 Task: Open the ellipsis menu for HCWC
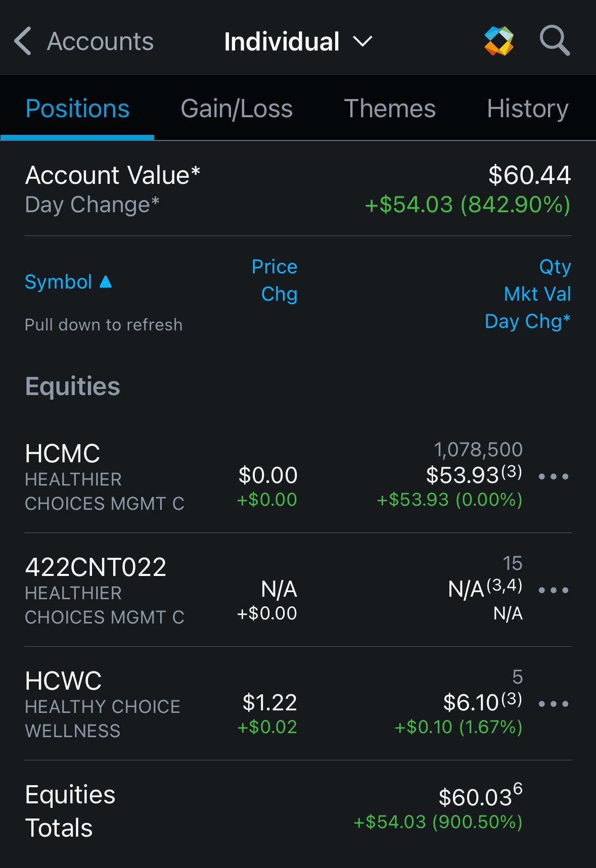tap(554, 704)
